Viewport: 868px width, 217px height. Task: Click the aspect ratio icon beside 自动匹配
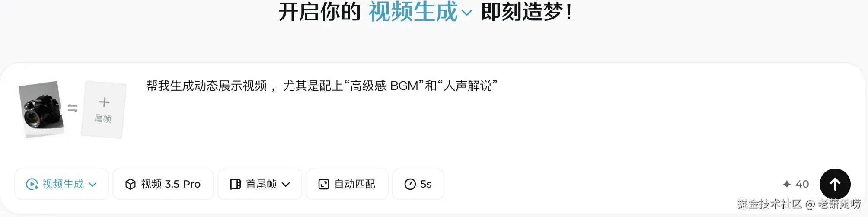click(324, 184)
